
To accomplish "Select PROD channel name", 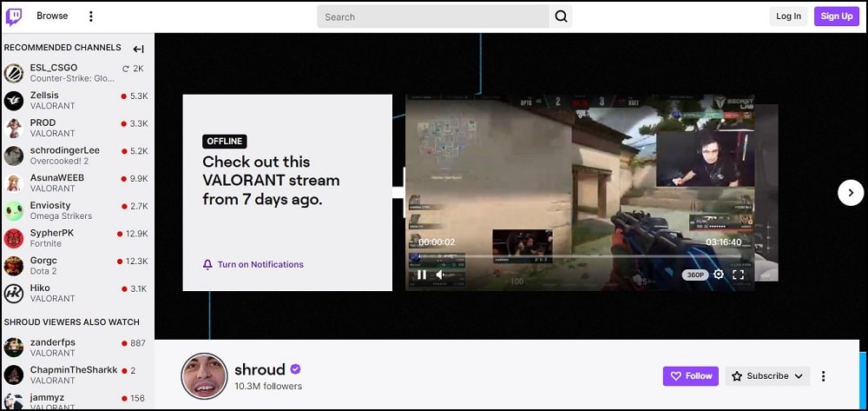I will click(43, 123).
